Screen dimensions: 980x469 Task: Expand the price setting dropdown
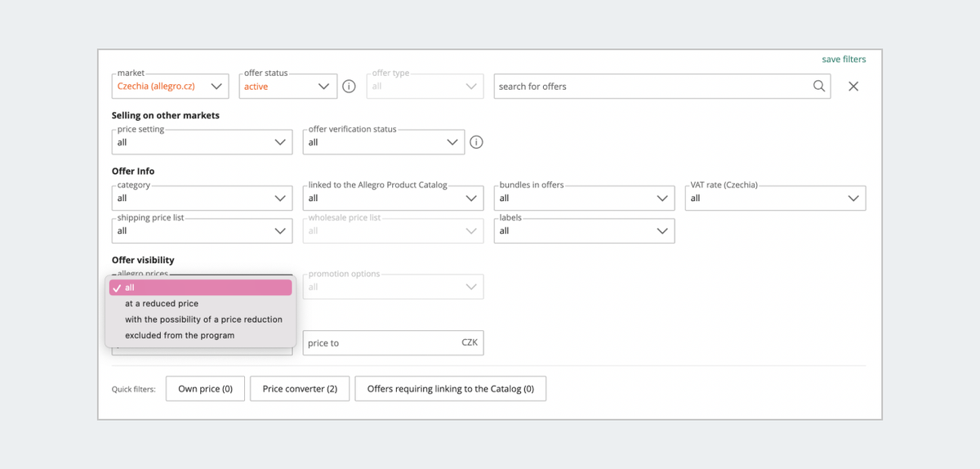click(202, 142)
